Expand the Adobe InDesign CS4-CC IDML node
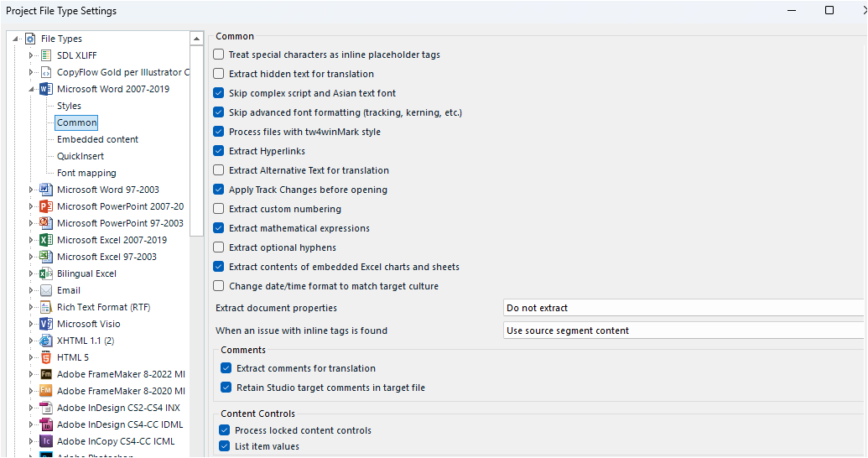 click(x=31, y=424)
